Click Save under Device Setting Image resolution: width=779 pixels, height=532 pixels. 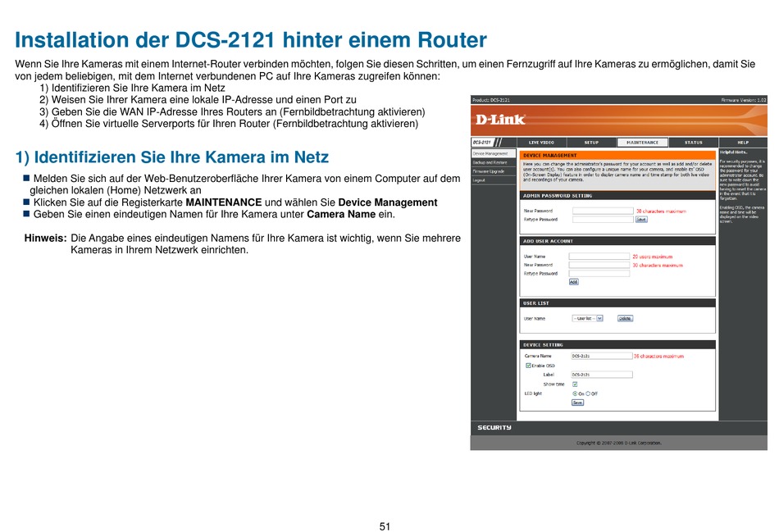click(577, 402)
